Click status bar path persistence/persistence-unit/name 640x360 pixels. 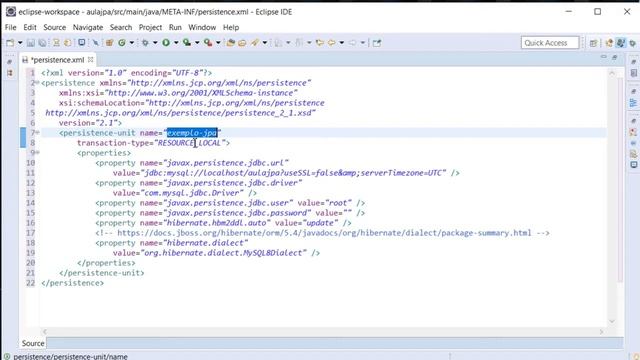tap(70, 356)
